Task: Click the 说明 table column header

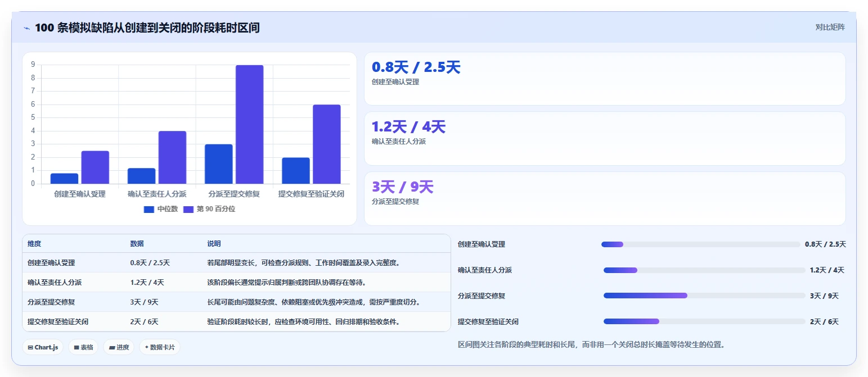Action: (x=214, y=244)
